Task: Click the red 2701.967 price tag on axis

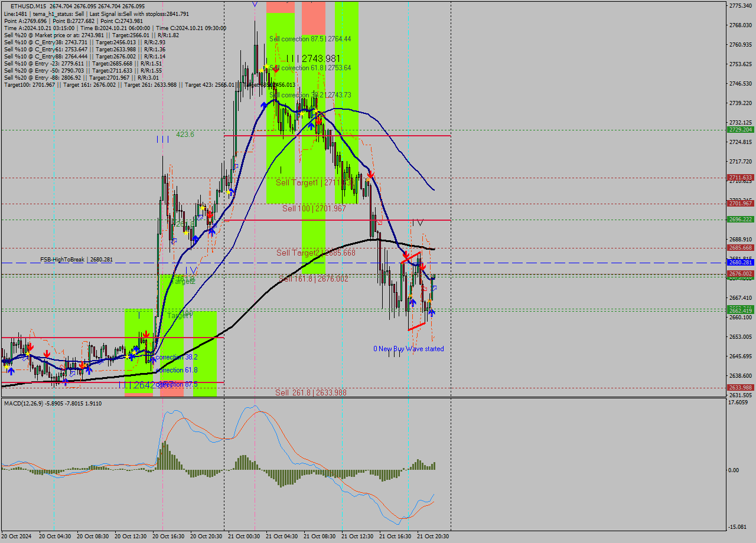Action: pos(740,203)
